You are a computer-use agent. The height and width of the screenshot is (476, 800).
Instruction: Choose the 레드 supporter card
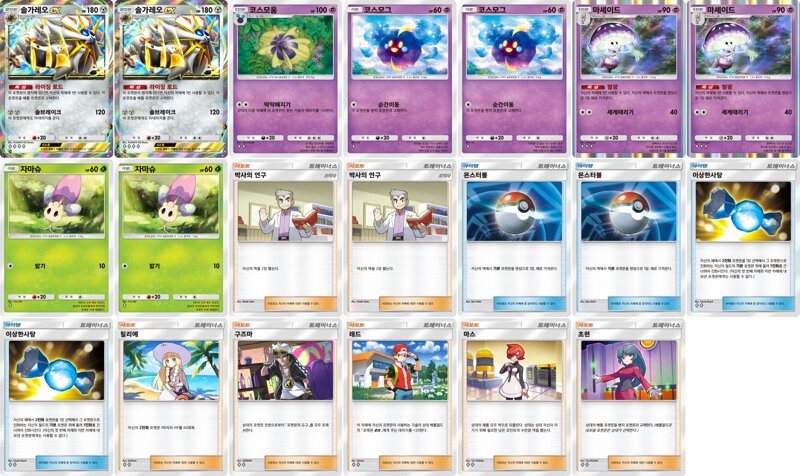(x=399, y=396)
